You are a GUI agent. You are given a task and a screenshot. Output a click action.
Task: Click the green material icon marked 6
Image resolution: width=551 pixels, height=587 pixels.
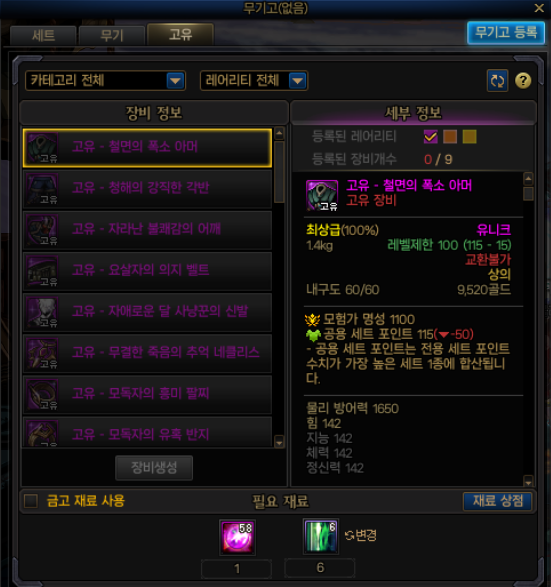(x=321, y=536)
